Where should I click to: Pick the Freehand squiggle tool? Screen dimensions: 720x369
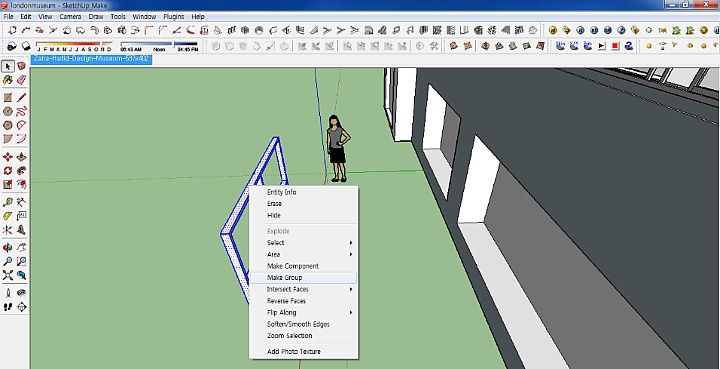coord(22,111)
